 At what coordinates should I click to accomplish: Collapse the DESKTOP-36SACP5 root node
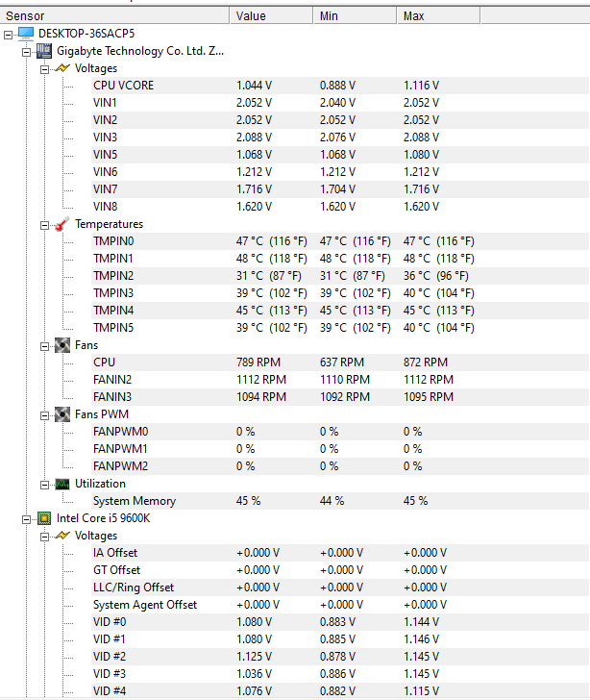(x=8, y=35)
